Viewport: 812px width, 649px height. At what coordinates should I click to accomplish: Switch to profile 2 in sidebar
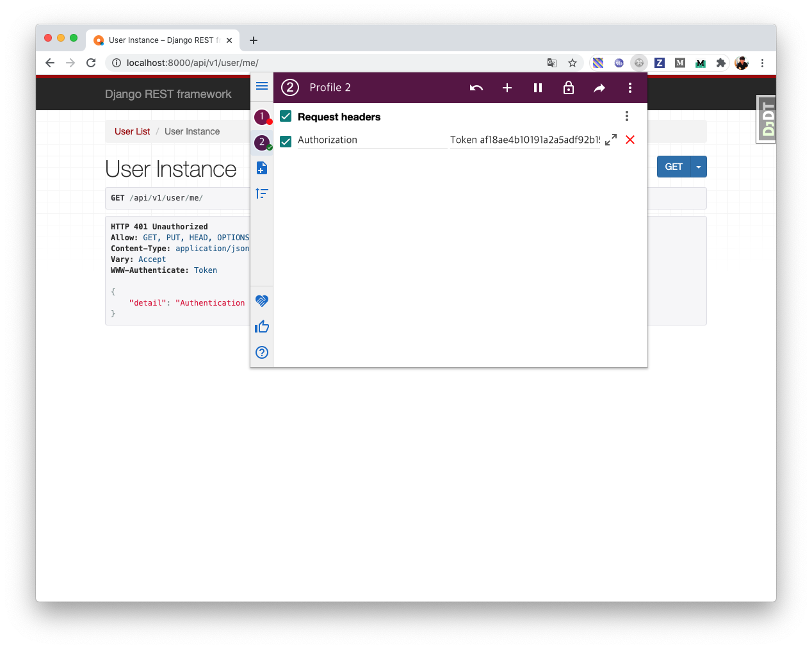(x=262, y=142)
